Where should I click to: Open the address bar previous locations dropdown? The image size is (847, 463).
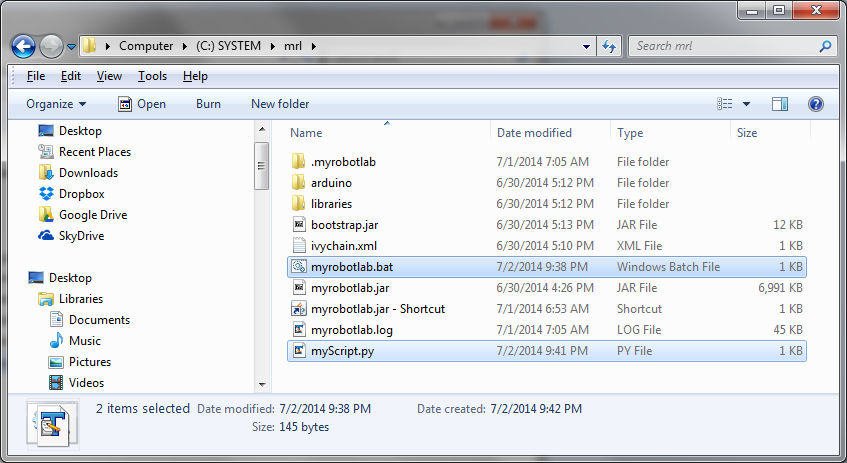(586, 46)
